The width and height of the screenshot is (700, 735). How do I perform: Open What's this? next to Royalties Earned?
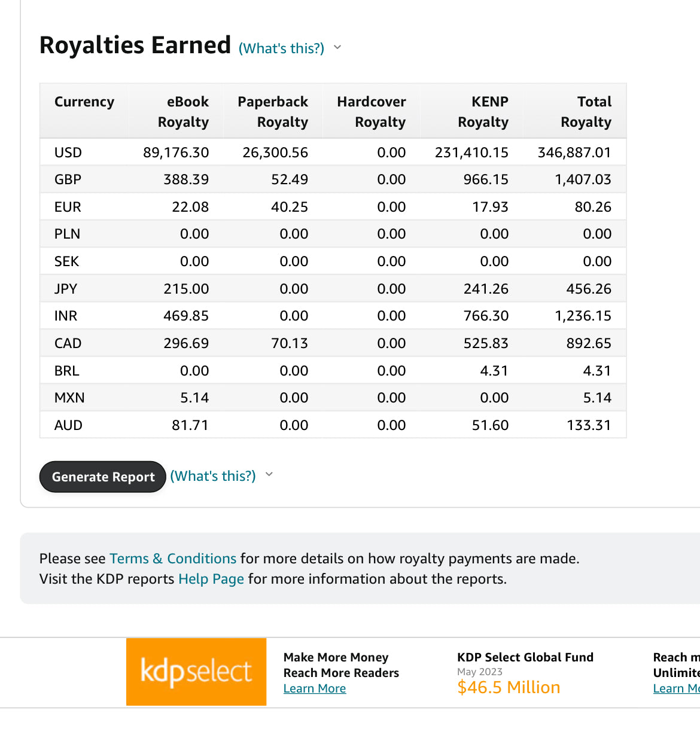coord(281,48)
